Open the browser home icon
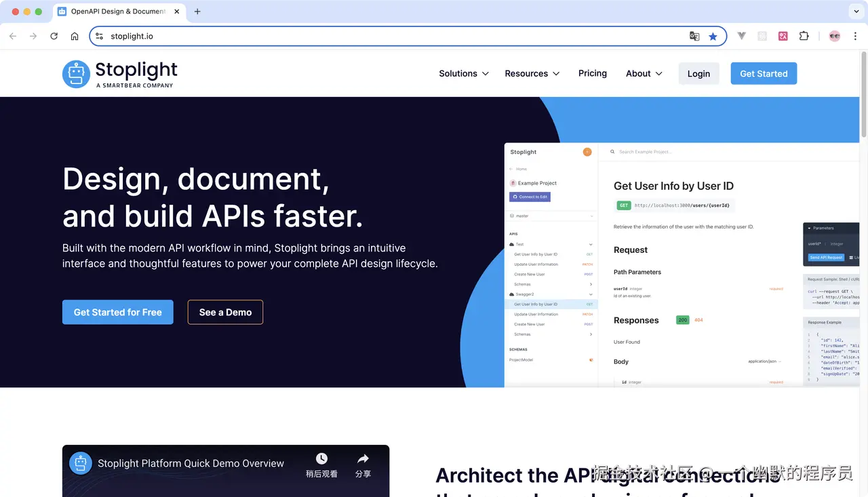This screenshot has height=497, width=868. 75,36
